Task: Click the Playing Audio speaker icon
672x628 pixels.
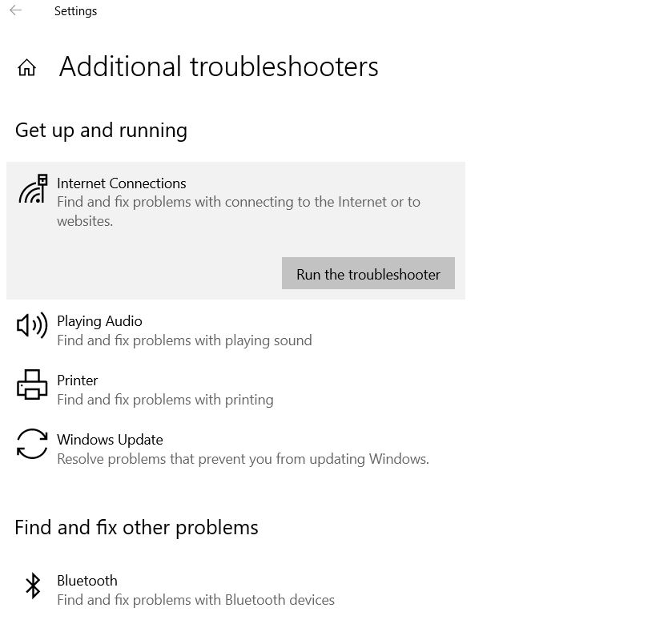Action: coord(32,325)
